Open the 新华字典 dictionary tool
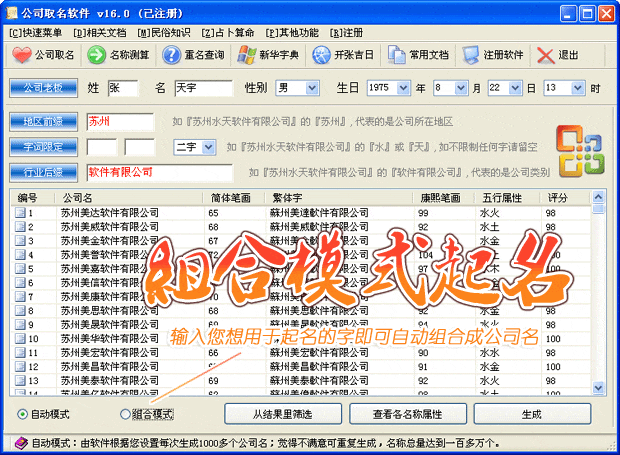 pos(247,55)
